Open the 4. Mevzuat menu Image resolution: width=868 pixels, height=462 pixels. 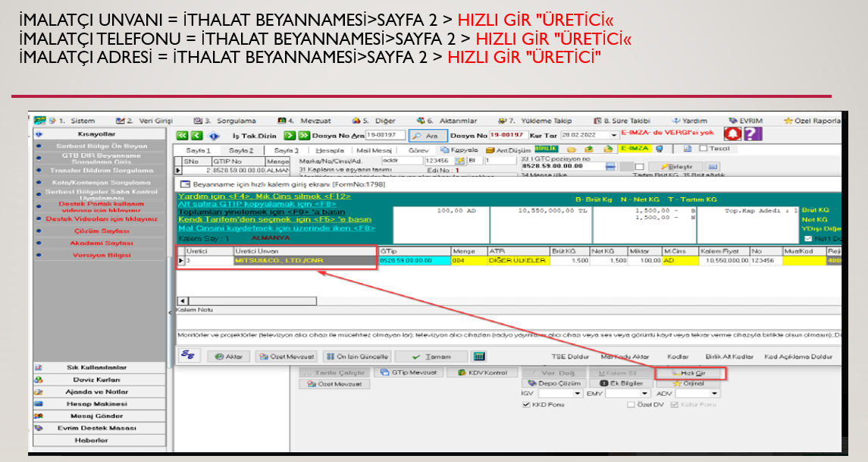coord(305,121)
